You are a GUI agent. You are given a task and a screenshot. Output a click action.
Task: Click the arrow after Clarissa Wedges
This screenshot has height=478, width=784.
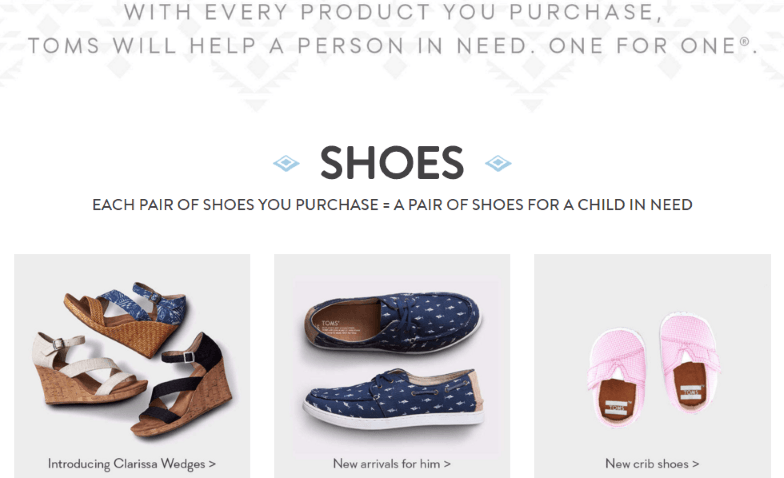click(212, 464)
